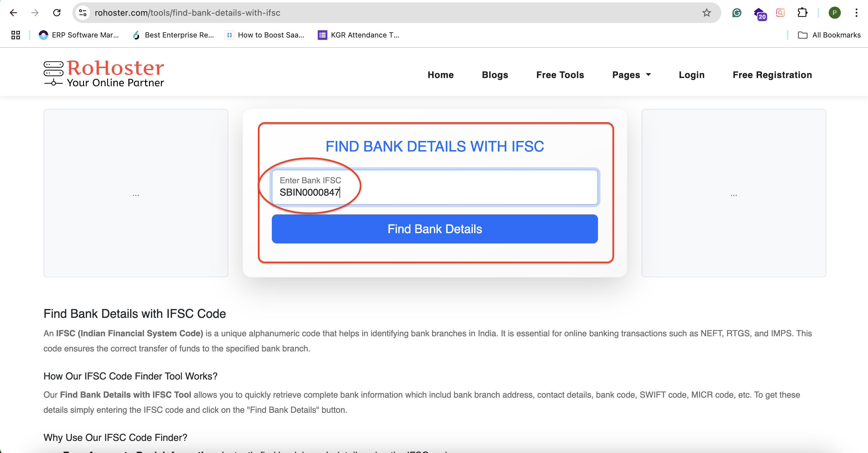Click the Find Bank Details button
The width and height of the screenshot is (868, 453).
(435, 229)
